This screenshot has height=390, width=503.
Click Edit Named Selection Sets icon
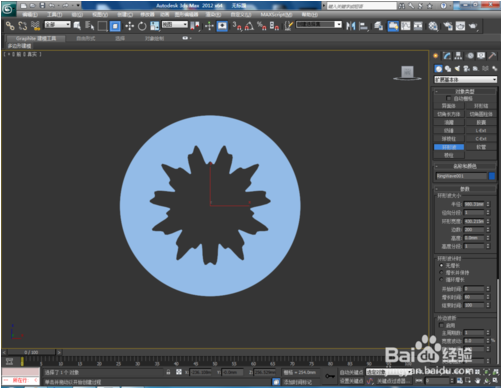click(x=288, y=26)
